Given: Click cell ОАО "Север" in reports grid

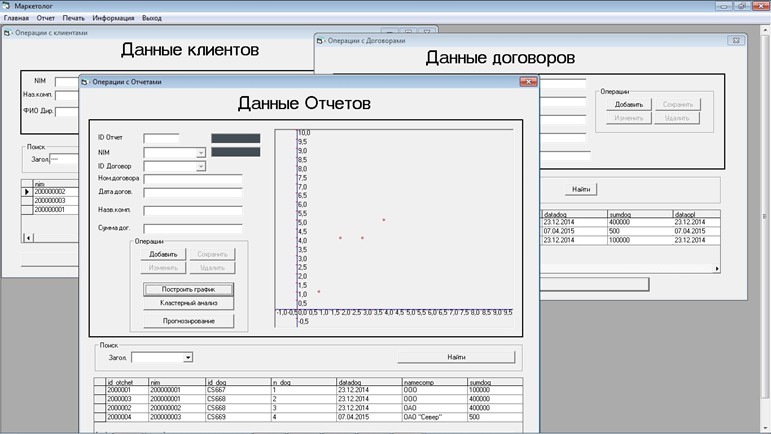Looking at the screenshot, I should [x=435, y=417].
